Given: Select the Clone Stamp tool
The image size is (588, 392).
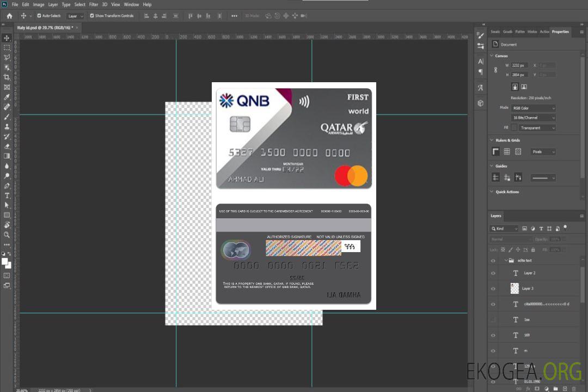Looking at the screenshot, I should click(x=7, y=126).
